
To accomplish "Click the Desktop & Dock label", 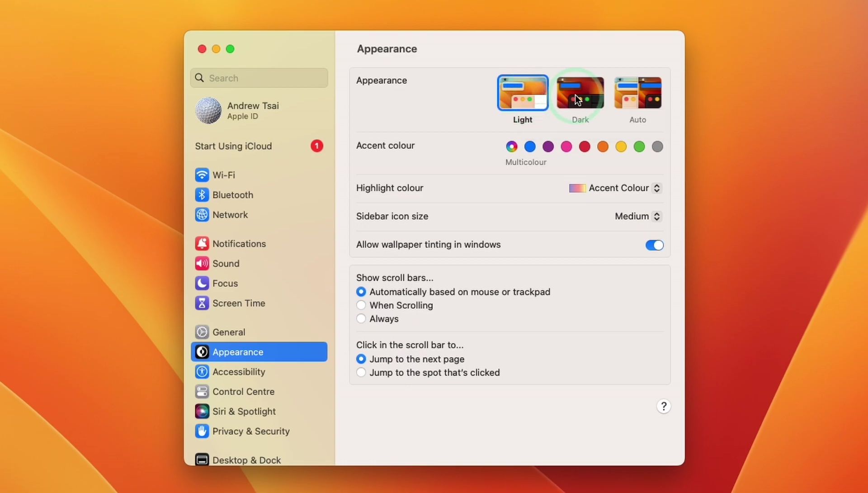I will coord(246,460).
